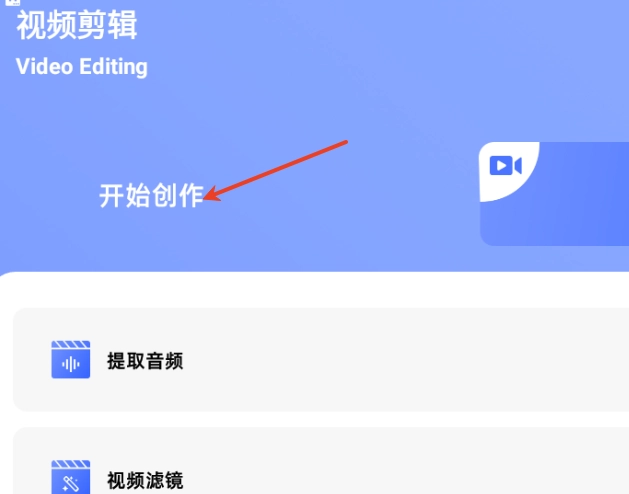This screenshot has height=494, width=629.
Task: Open the 视频滤镜 magic wand icon
Action: (x=71, y=477)
